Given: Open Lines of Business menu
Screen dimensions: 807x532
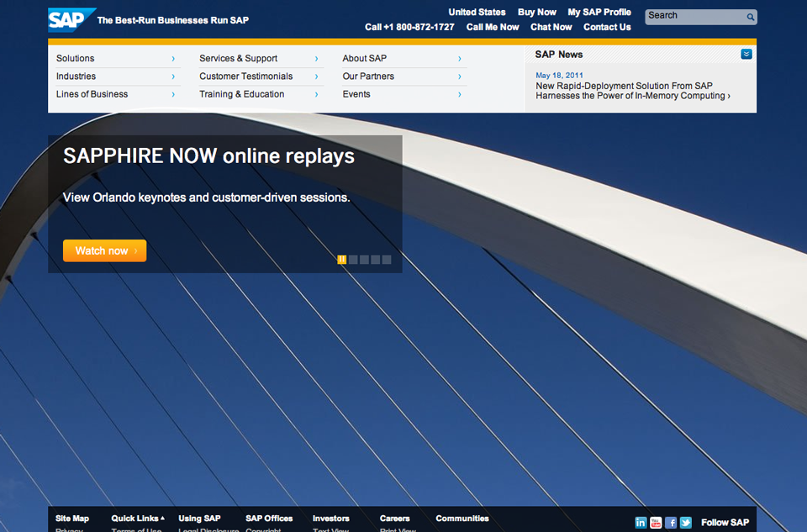Looking at the screenshot, I should coord(92,94).
